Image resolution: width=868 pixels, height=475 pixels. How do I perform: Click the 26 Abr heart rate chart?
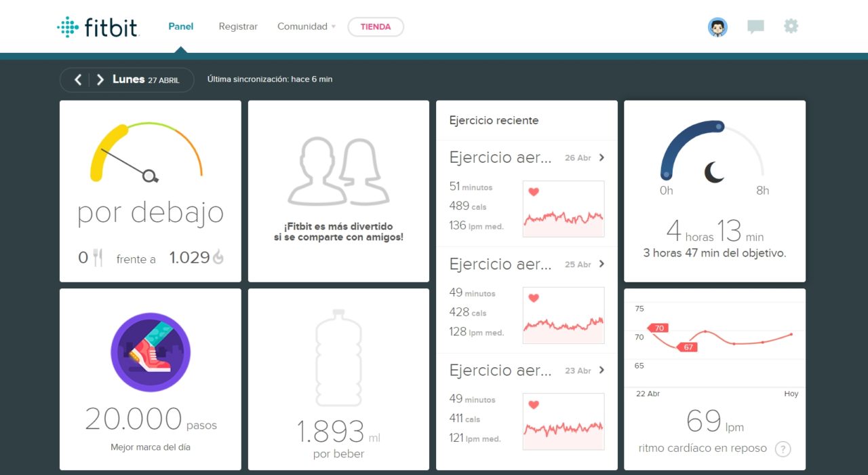[x=563, y=209]
